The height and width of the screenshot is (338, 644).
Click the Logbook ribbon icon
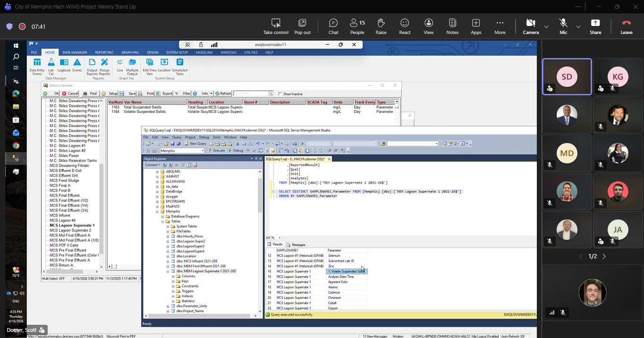tap(64, 63)
